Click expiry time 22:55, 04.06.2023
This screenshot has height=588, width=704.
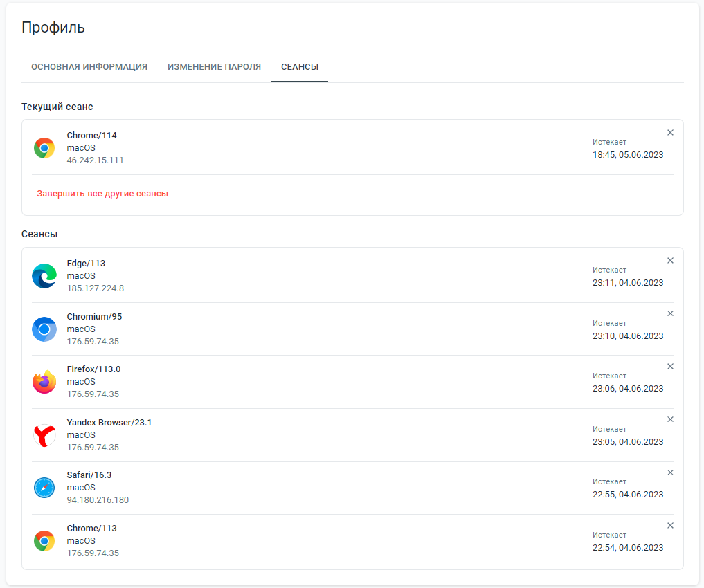(x=628, y=494)
